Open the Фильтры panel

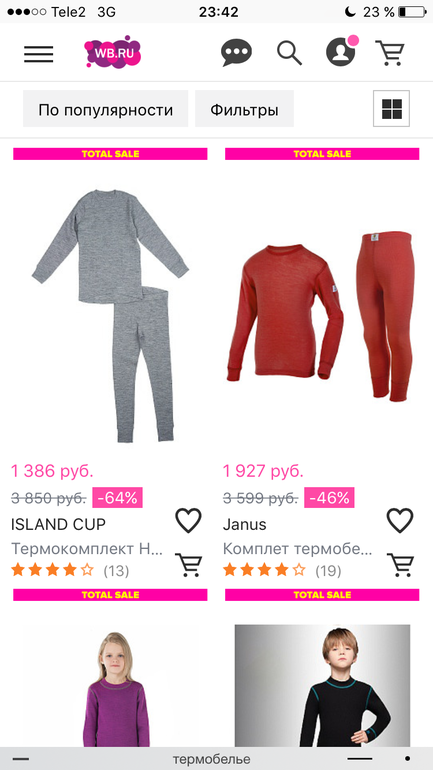[244, 109]
